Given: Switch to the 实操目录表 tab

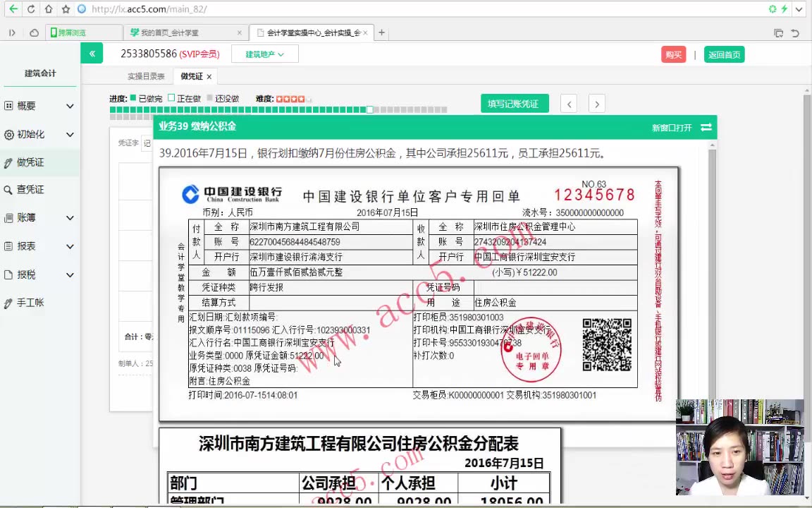Looking at the screenshot, I should 146,76.
